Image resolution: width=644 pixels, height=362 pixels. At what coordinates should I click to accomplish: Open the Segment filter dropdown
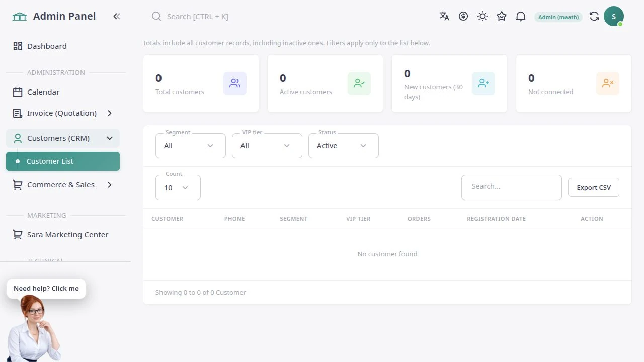pos(191,146)
